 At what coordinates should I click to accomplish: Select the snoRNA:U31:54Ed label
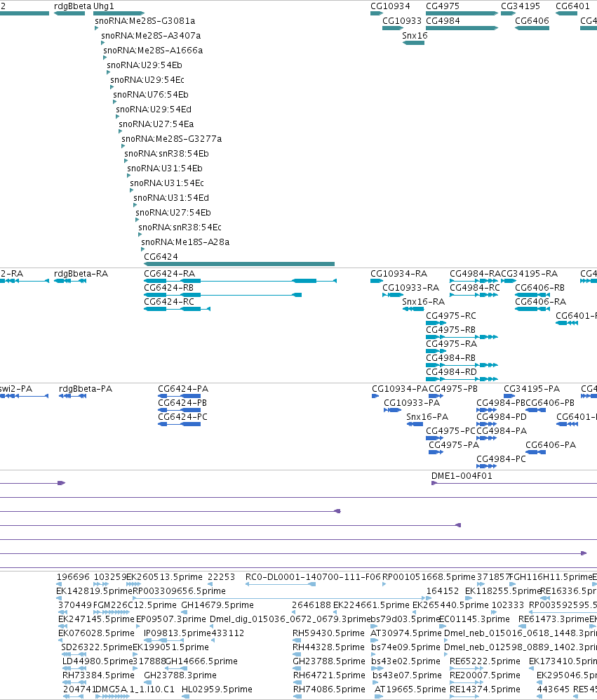pos(171,198)
